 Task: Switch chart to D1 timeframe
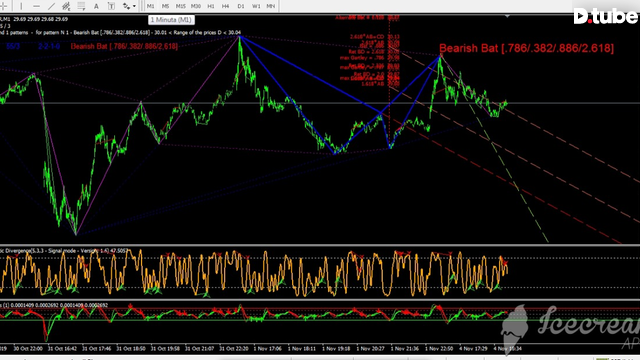coord(241,6)
